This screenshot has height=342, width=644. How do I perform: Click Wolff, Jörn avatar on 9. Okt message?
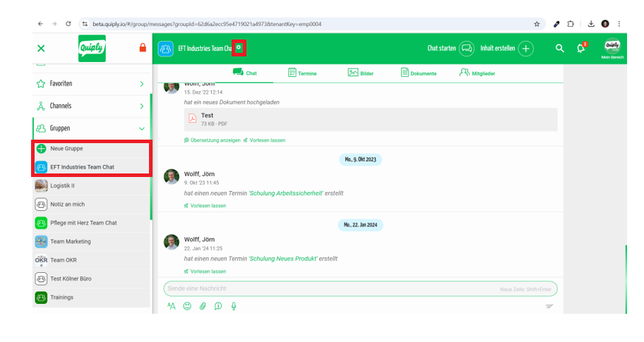(x=172, y=177)
